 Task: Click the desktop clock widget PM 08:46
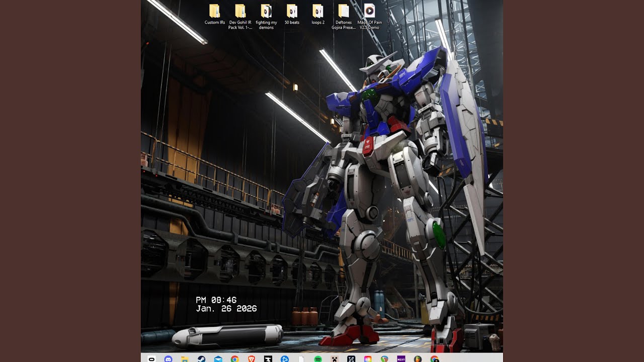[x=216, y=300]
